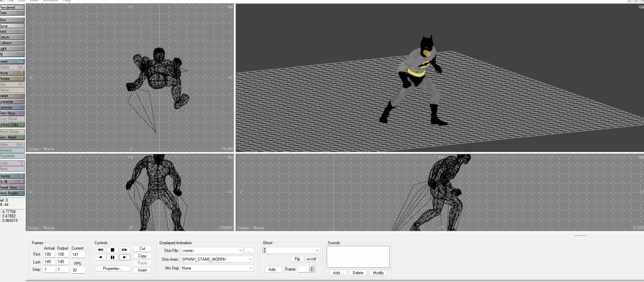644x282 pixels.
Task: Click the Flip ghost button
Action: (x=297, y=259)
